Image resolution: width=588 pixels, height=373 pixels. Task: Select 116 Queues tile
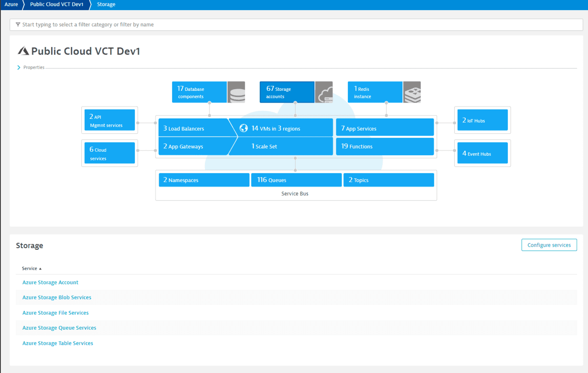(297, 180)
